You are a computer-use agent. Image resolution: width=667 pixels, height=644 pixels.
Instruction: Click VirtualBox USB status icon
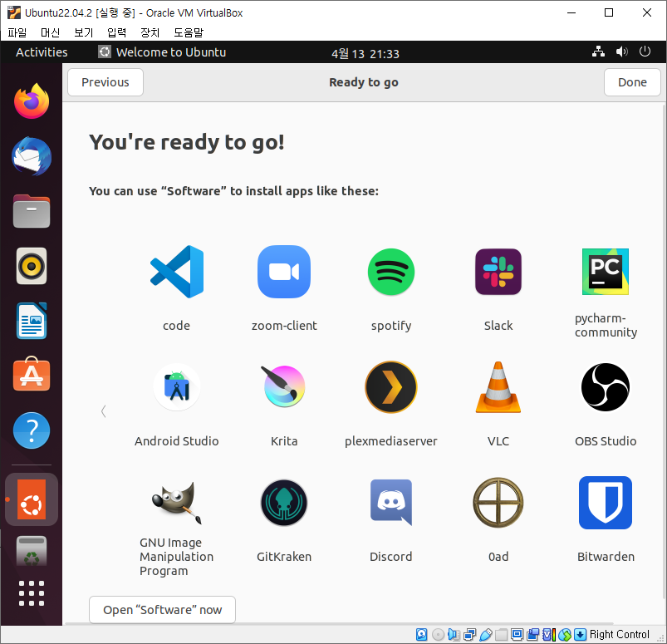pyautogui.click(x=486, y=635)
